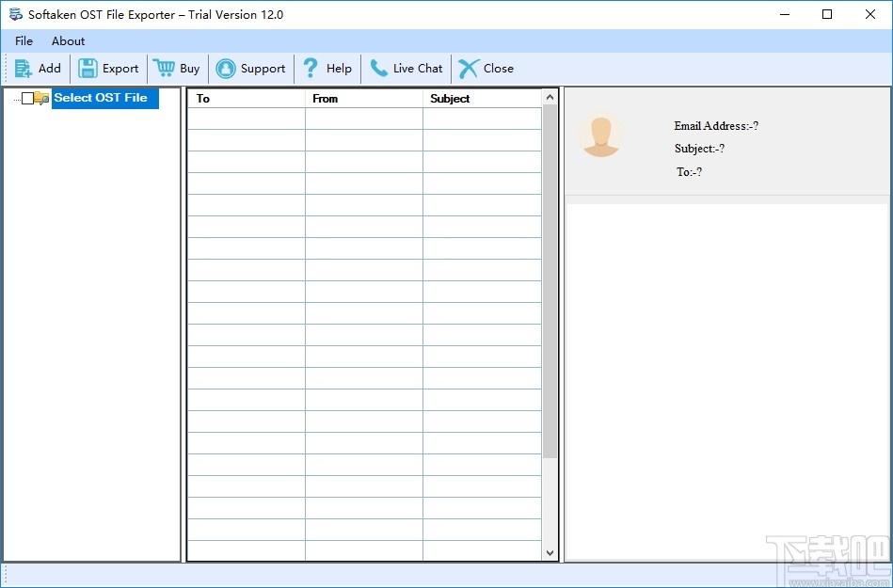Click the Softaken app icon in title bar
893x588 pixels.
(x=15, y=15)
